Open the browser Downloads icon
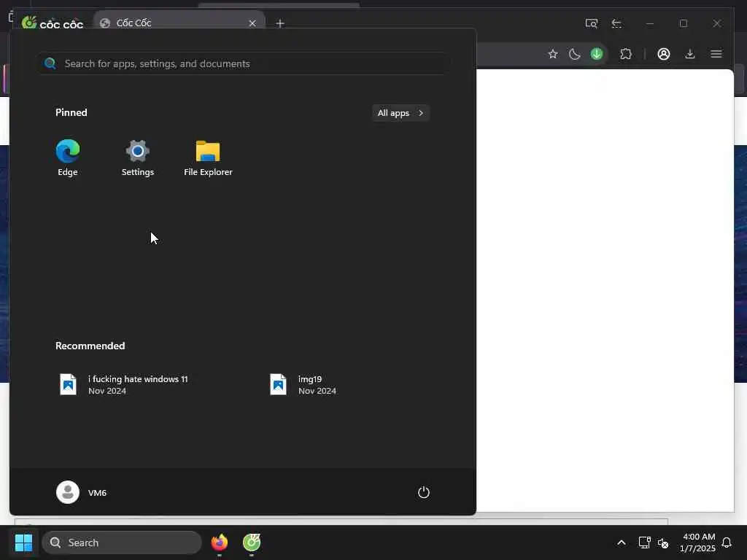This screenshot has height=560, width=747. (x=690, y=54)
